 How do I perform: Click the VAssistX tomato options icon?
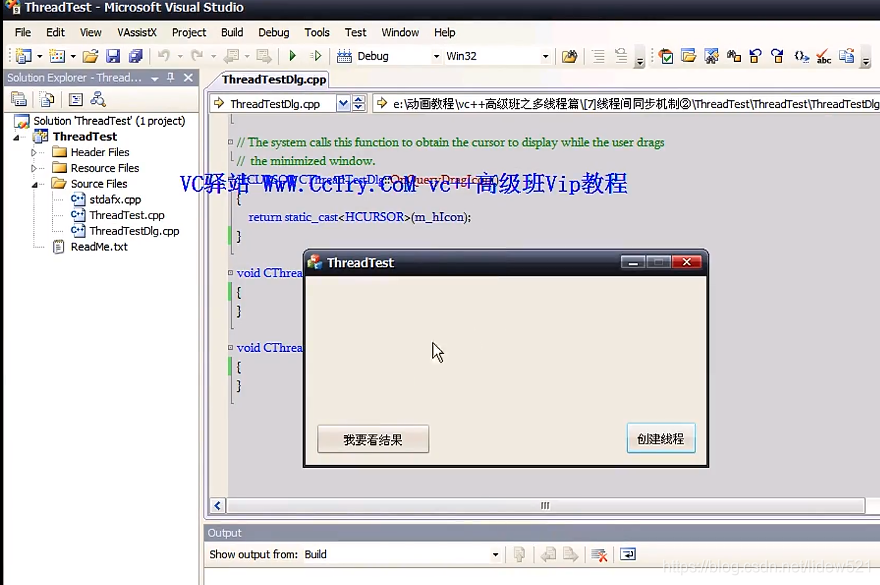pos(666,56)
